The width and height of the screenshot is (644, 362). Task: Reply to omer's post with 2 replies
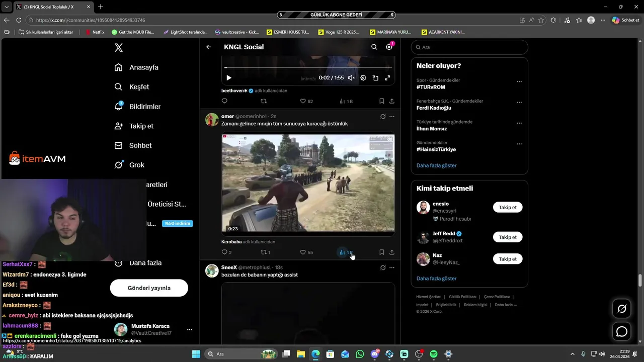pyautogui.click(x=226, y=252)
